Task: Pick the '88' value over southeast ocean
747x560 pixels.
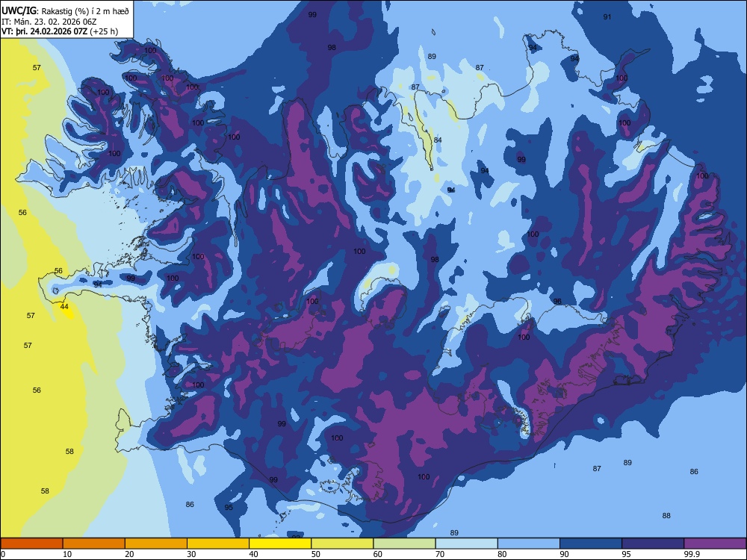Action: click(666, 516)
